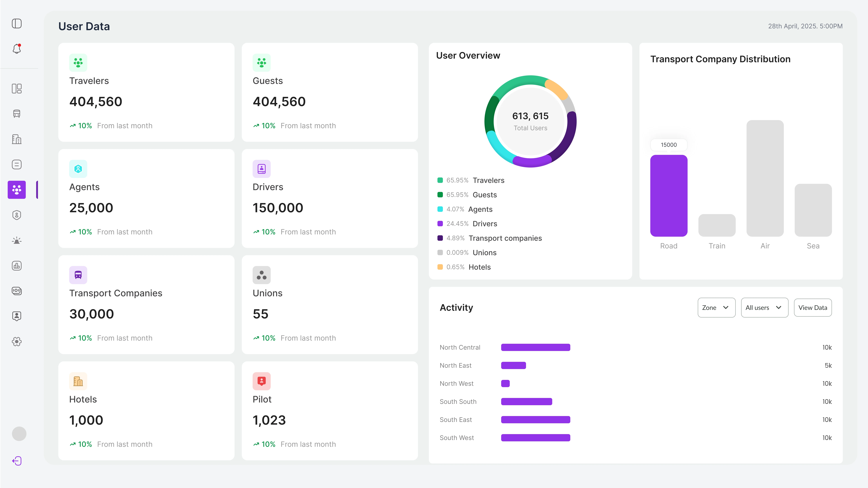868x488 pixels.
Task: Click the Travelers card green icon
Action: pos(78,63)
